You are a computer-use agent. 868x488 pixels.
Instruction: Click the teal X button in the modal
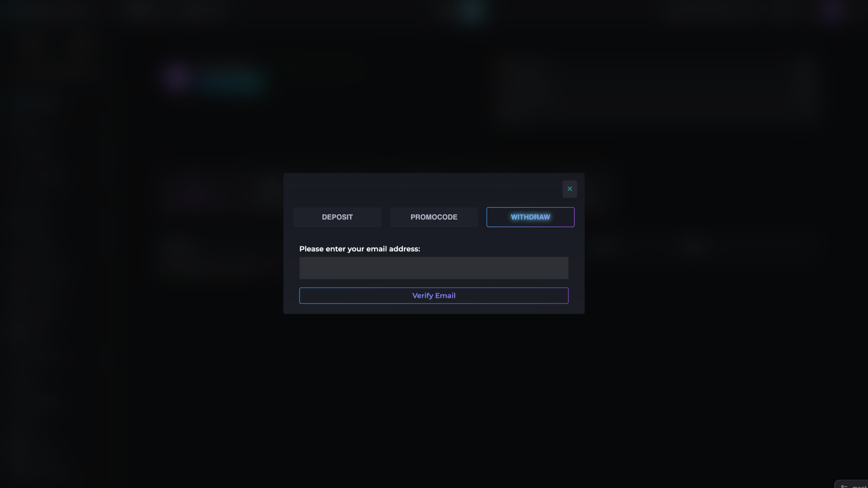click(x=570, y=189)
